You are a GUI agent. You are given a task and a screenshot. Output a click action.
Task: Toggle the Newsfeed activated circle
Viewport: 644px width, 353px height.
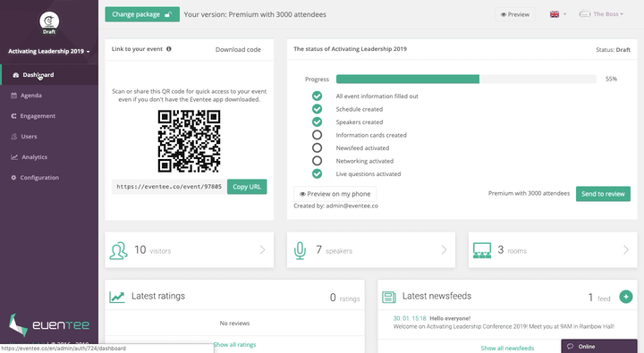click(317, 147)
